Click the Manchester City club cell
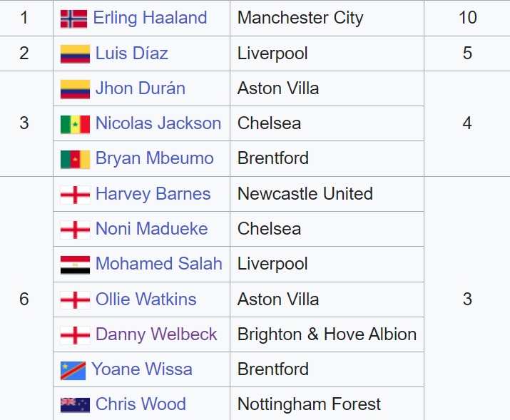The width and height of the screenshot is (510, 420). [x=300, y=18]
